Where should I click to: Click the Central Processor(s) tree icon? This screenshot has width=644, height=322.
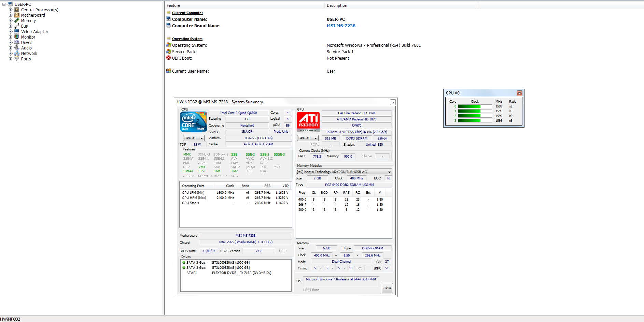(x=17, y=10)
